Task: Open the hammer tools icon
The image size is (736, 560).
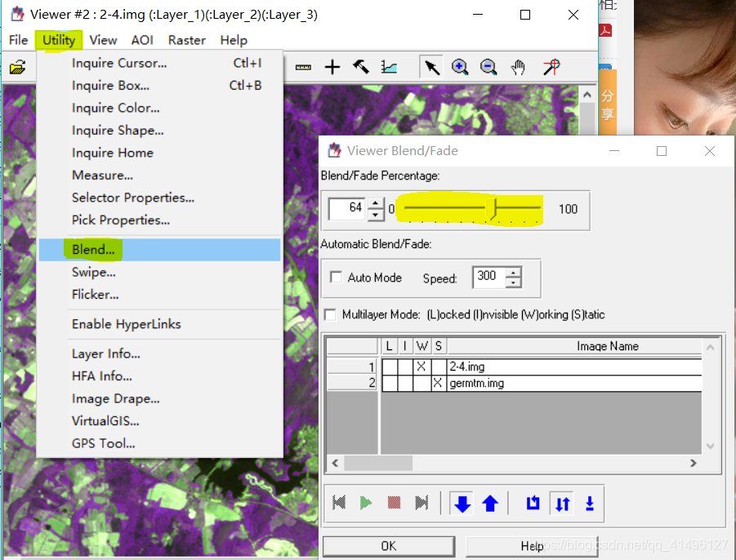Action: tap(361, 67)
